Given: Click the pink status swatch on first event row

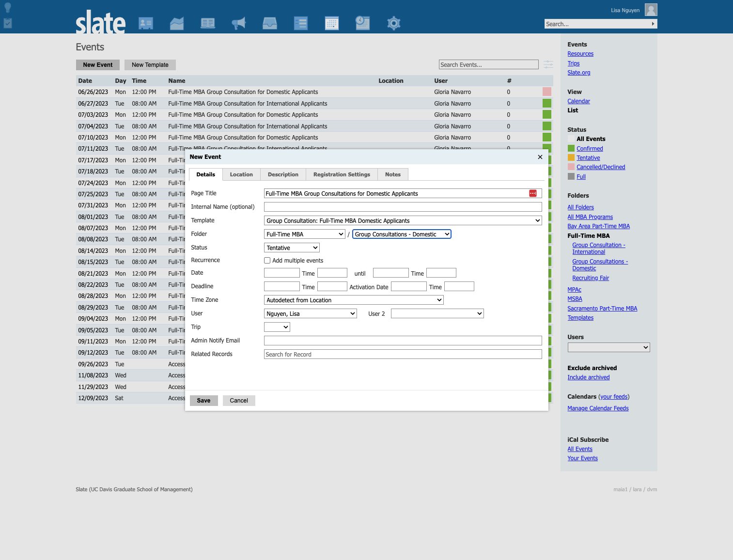Looking at the screenshot, I should click(x=547, y=92).
